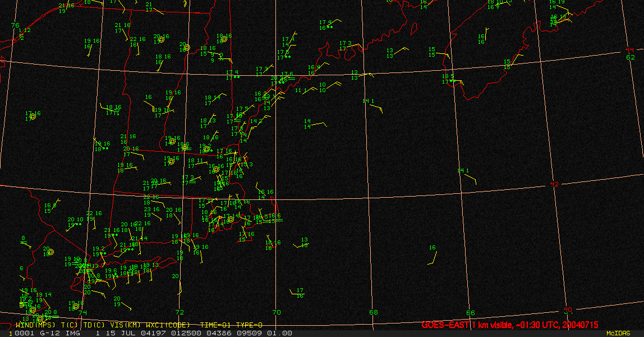Click the longitude label 76
Screen dimensions: 644x337
tap(15, 25)
